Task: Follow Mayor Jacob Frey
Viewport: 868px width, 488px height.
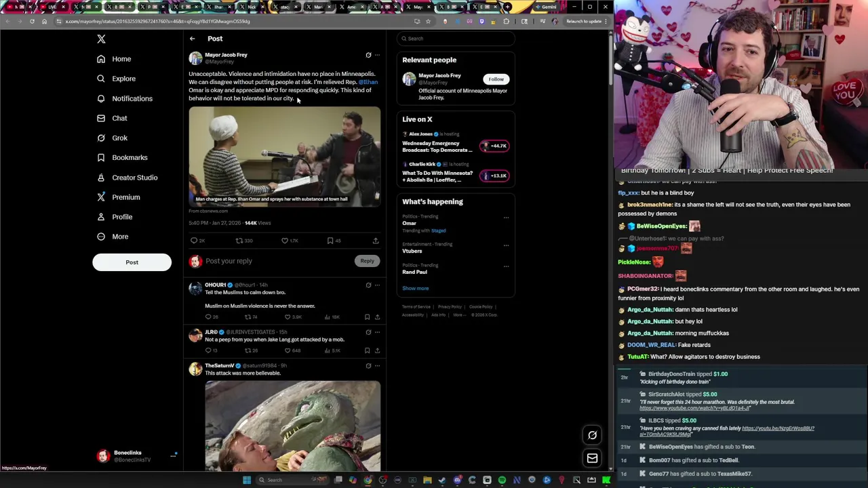Action: pos(496,79)
